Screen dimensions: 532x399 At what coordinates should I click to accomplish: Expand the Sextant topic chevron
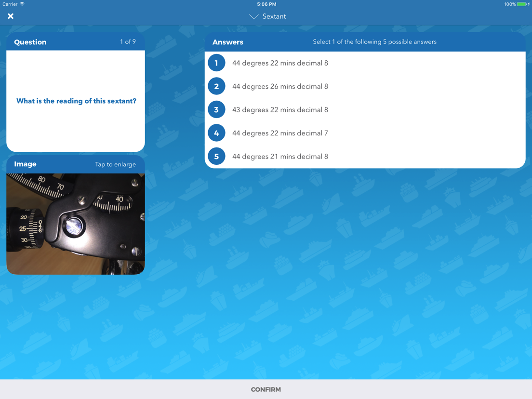tap(253, 16)
